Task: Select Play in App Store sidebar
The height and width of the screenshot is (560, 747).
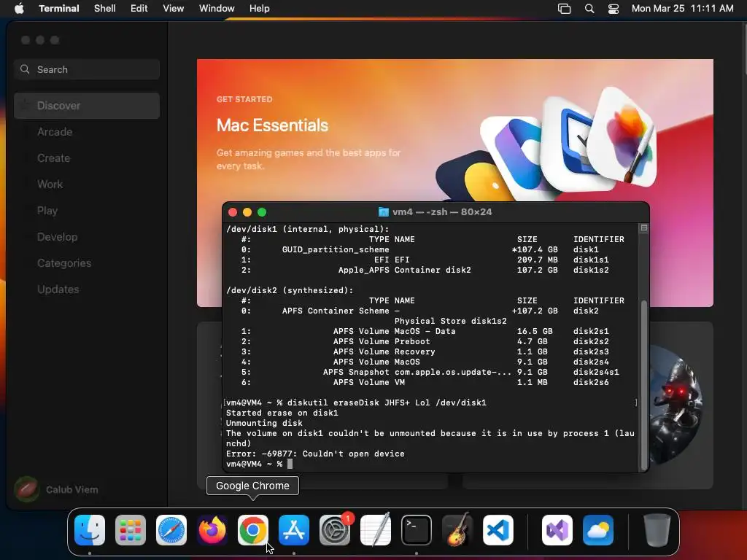Action: [87, 211]
